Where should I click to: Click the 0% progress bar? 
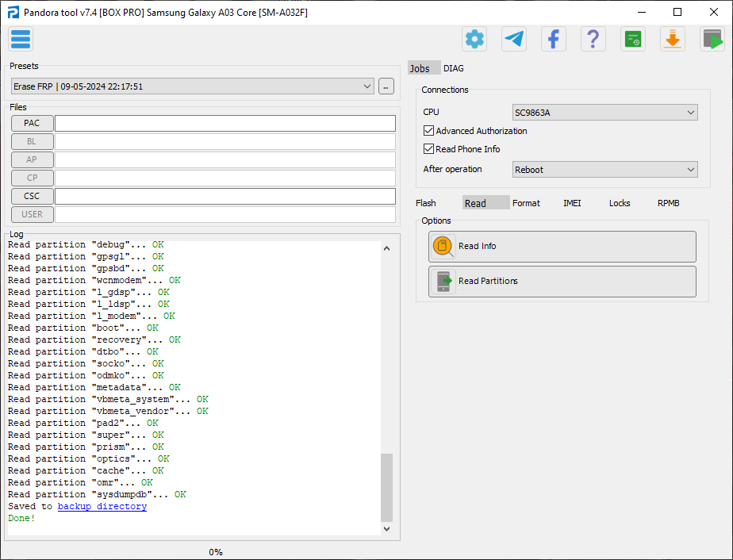[x=216, y=552]
